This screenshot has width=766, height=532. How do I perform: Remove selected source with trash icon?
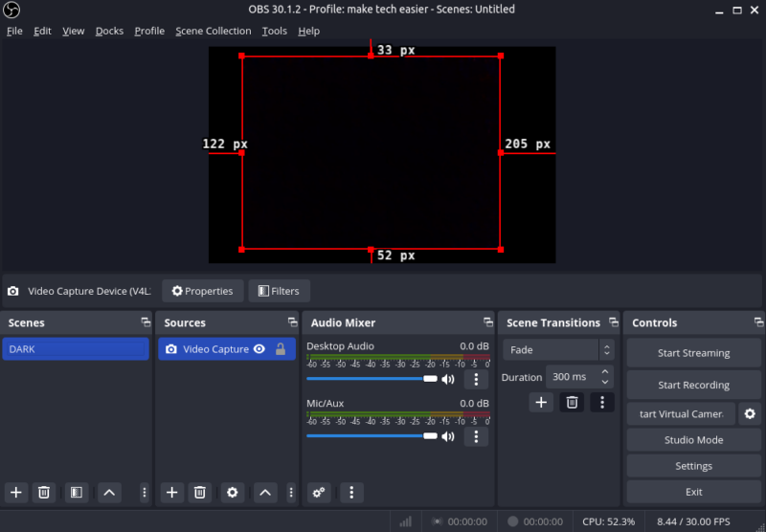coord(200,493)
